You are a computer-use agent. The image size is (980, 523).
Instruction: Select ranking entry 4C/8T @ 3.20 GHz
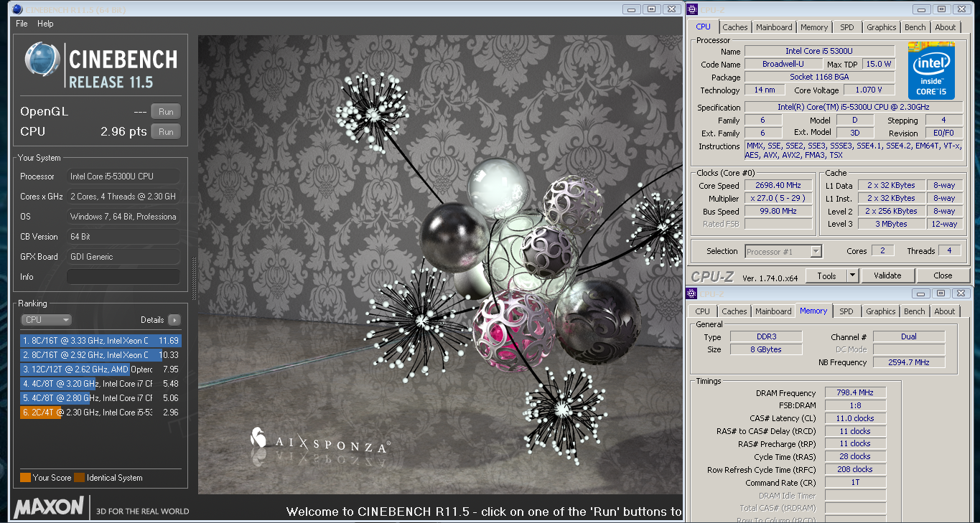coord(101,384)
